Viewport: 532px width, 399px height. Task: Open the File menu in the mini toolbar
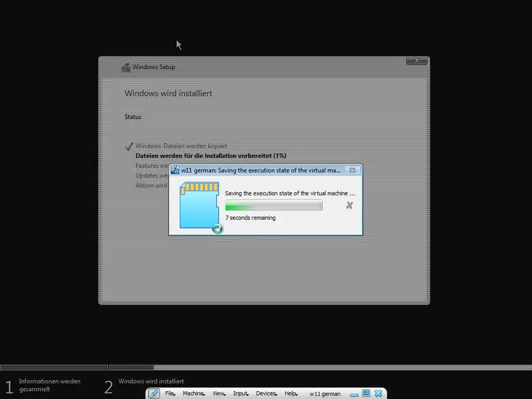[x=170, y=394]
